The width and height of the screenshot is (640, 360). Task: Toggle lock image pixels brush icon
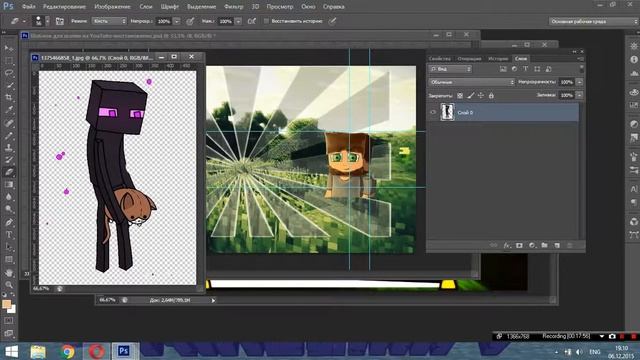[471, 96]
